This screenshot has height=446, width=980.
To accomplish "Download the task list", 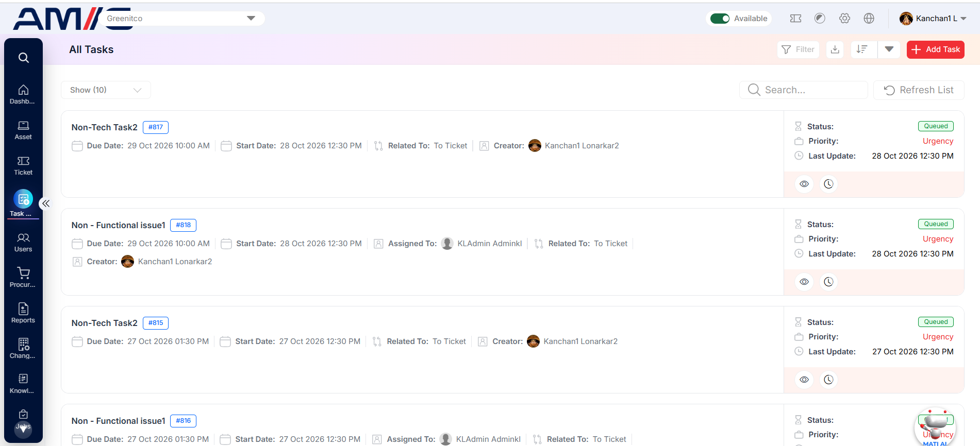I will click(835, 49).
